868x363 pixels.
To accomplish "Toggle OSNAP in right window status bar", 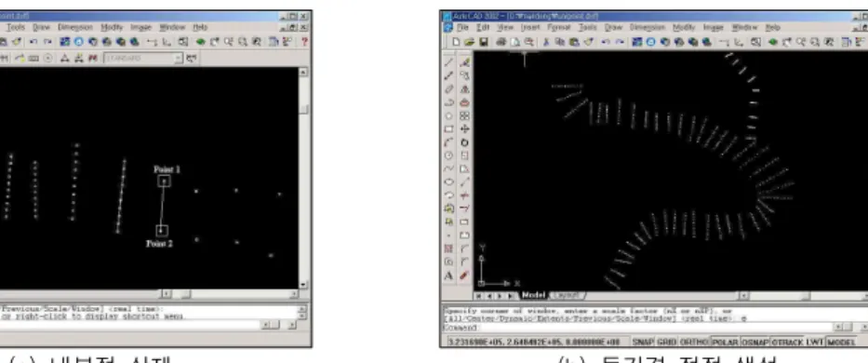I will point(754,342).
